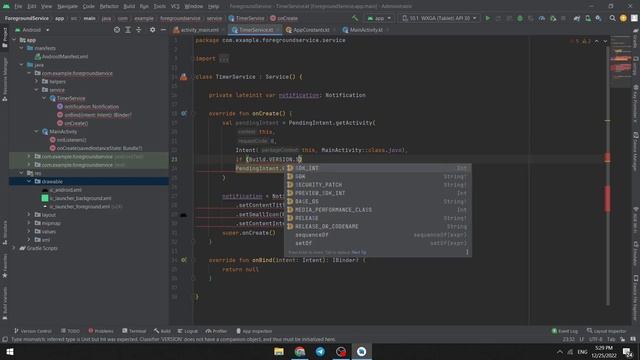Image resolution: width=640 pixels, height=360 pixels.
Task: Click Select Opened File target icon
Action: (117, 30)
